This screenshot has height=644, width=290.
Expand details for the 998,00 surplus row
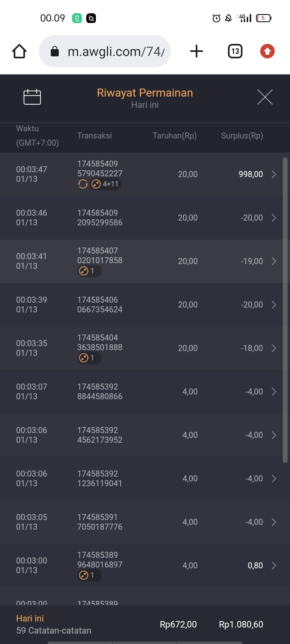click(x=274, y=174)
